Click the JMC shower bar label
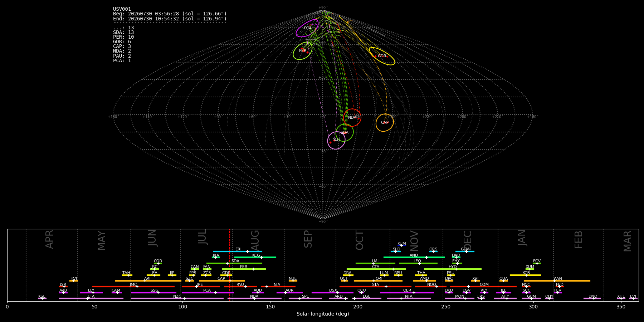Image resolution: width=644 pixels, height=322 pixels. tap(133, 285)
